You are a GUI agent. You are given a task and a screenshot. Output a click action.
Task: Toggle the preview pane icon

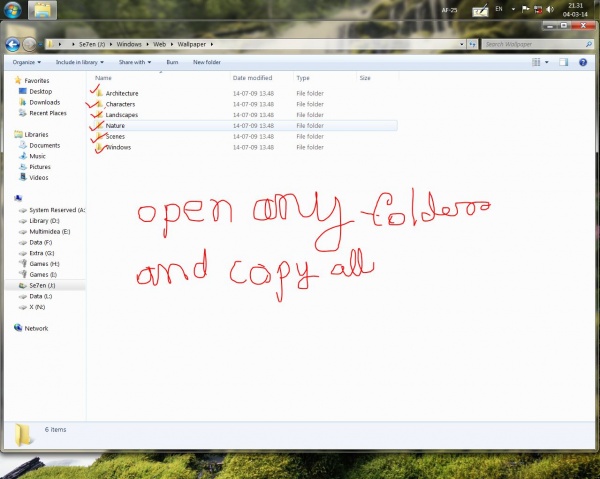pos(564,62)
